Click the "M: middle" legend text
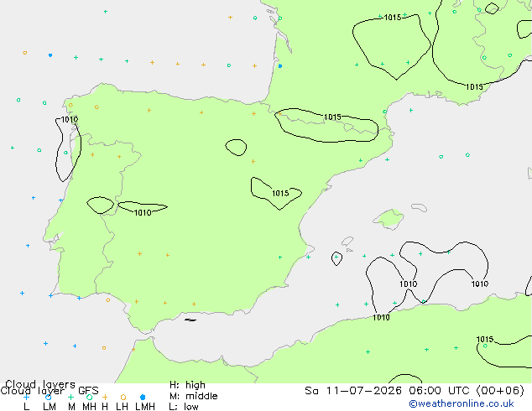Viewport: 532px width, 411px height. tap(193, 396)
